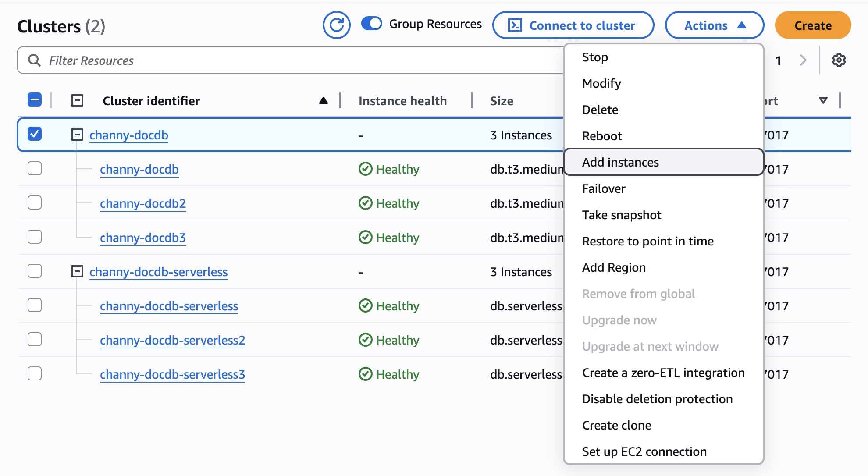868x476 pixels.
Task: Open the channy-docdb-serverless2 instance link
Action: (x=172, y=340)
